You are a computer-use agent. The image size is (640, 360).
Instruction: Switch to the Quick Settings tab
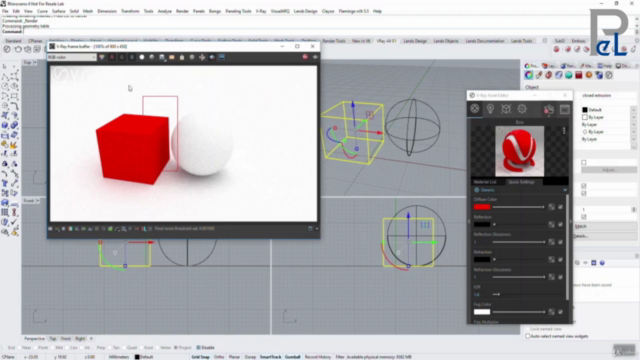(521, 182)
